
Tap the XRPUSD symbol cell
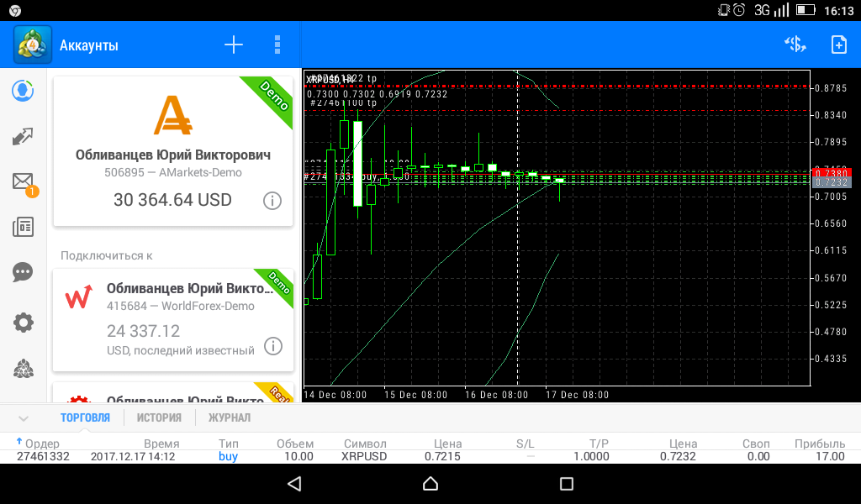pos(364,456)
